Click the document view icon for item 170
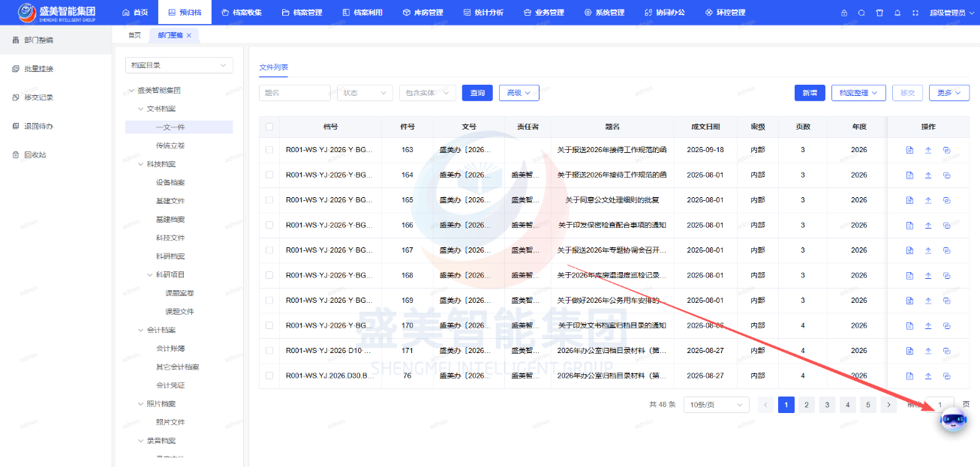The image size is (980, 467). [x=909, y=325]
